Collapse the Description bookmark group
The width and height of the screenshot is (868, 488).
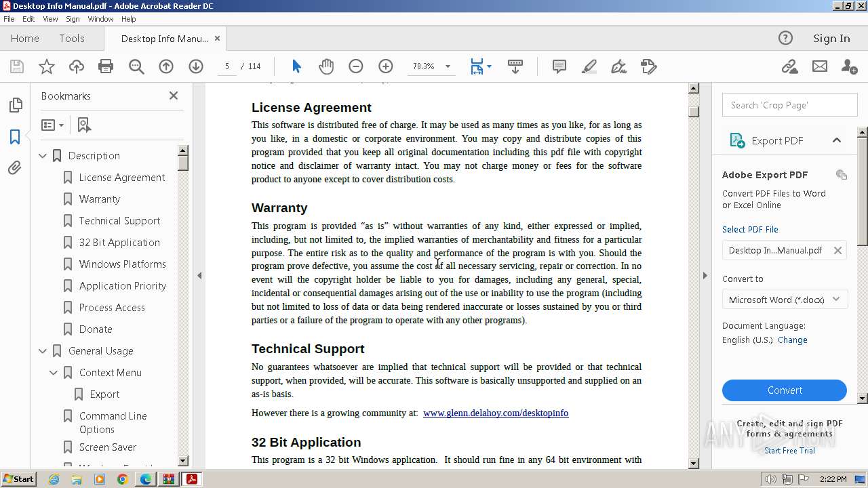coord(43,156)
